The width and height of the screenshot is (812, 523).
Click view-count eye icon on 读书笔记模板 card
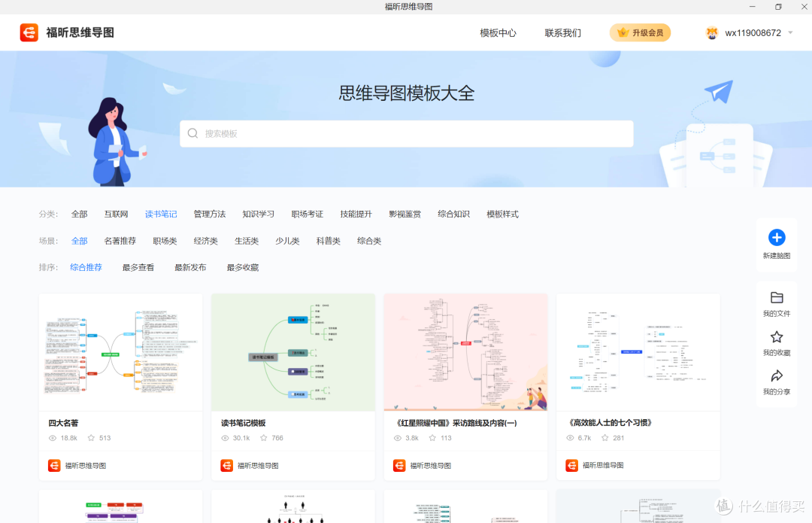pyautogui.click(x=225, y=438)
